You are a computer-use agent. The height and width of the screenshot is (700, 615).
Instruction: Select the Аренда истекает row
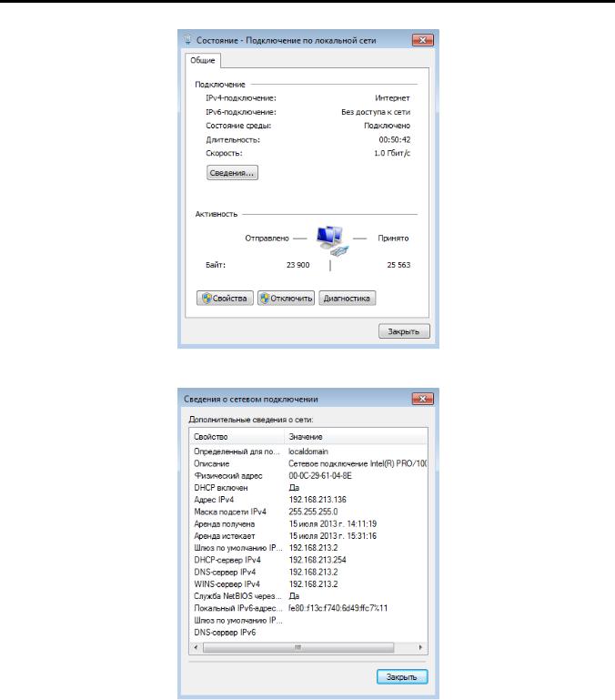[x=308, y=536]
